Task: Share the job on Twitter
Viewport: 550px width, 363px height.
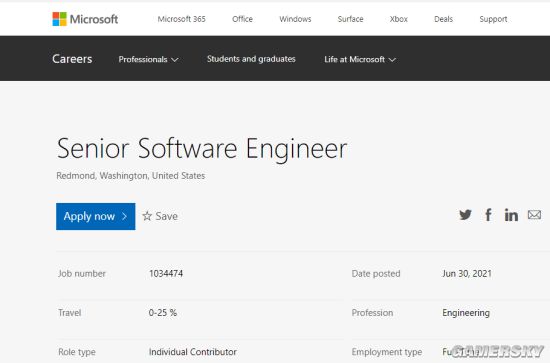Action: click(465, 215)
